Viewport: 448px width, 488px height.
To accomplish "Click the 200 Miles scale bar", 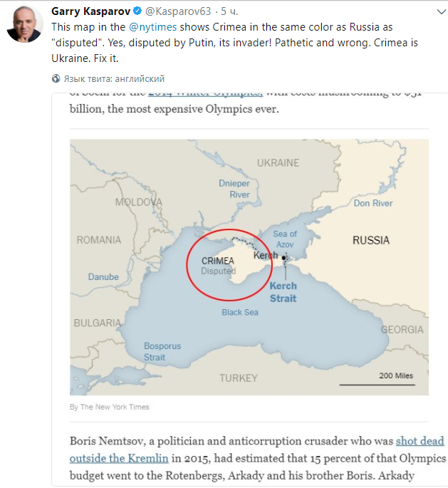I will [x=376, y=385].
